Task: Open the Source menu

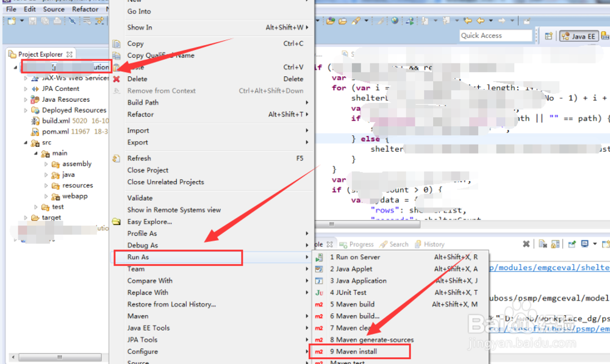Action: pyautogui.click(x=54, y=9)
